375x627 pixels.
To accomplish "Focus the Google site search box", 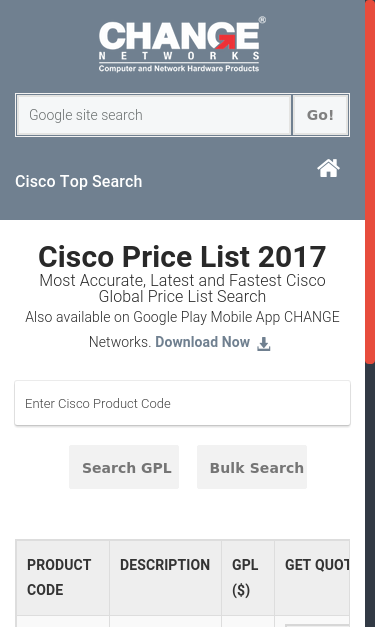I will click(x=154, y=115).
